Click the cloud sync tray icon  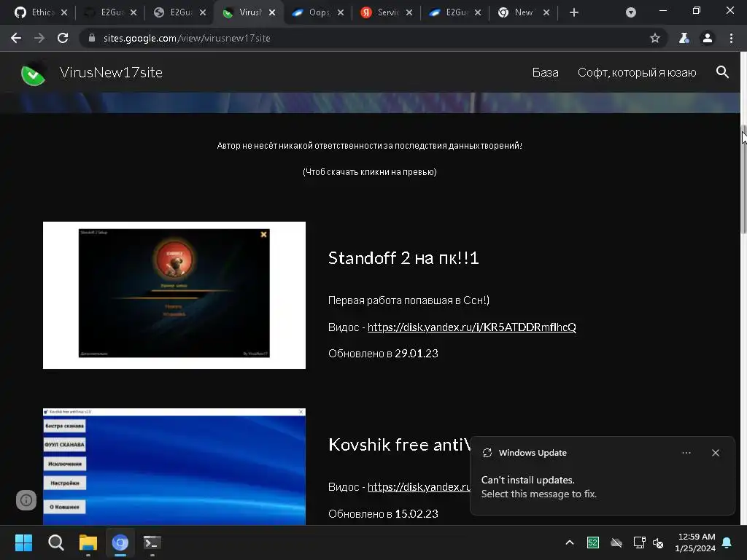coord(616,542)
